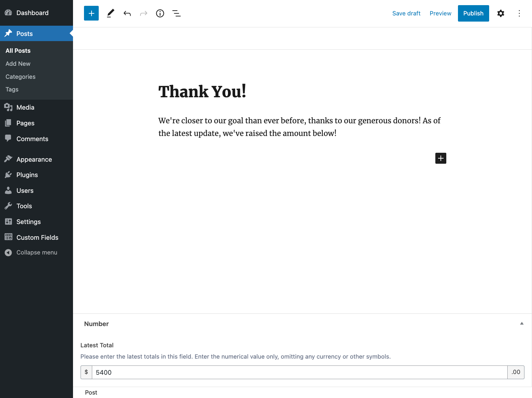
Task: Collapse the Number custom fields panel
Action: click(521, 323)
